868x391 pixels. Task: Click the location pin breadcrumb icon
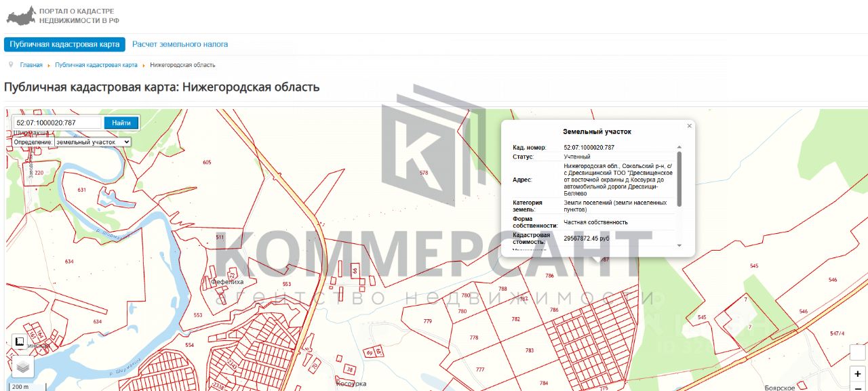click(x=11, y=64)
